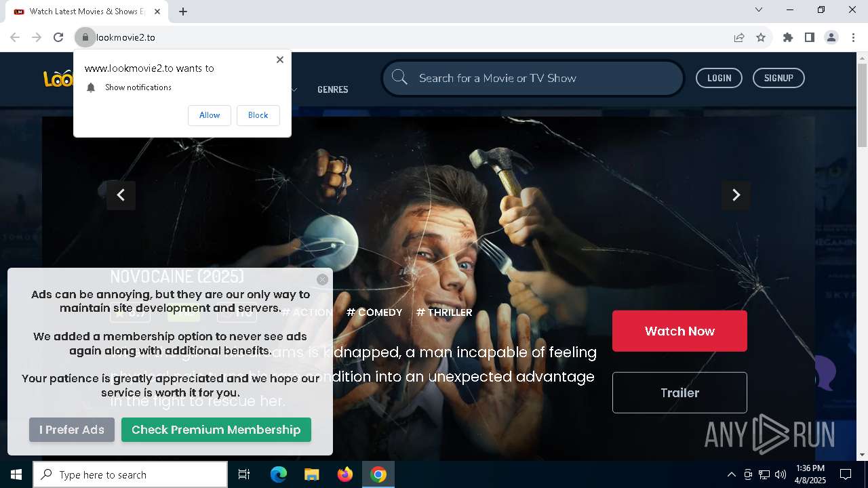Click the taskbar search box
Screen dimensions: 868x488
point(130,474)
